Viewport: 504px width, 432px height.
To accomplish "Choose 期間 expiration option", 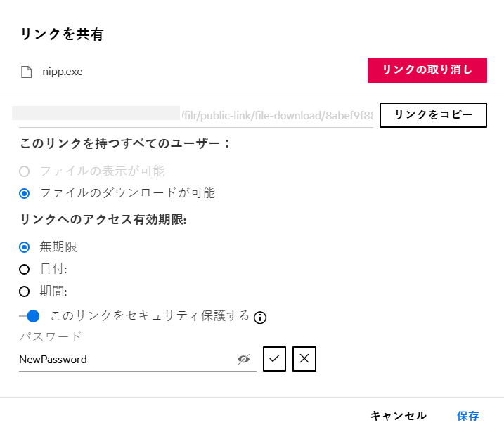I will tap(25, 291).
